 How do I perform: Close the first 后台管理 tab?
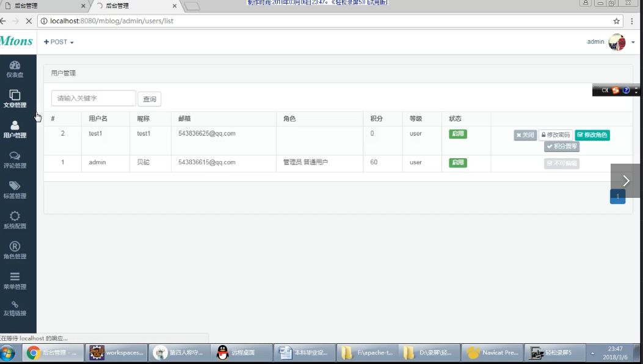coord(83,5)
